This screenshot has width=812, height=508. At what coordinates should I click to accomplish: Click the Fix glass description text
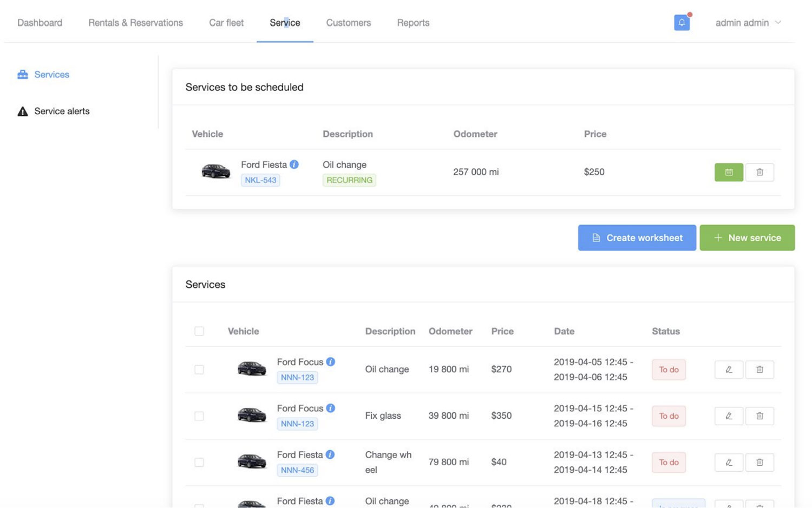383,416
